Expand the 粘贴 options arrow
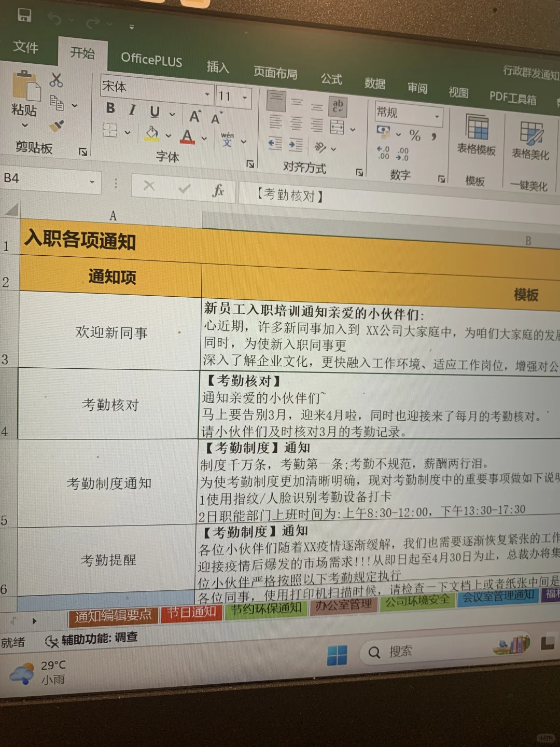560x747 pixels. click(x=24, y=125)
